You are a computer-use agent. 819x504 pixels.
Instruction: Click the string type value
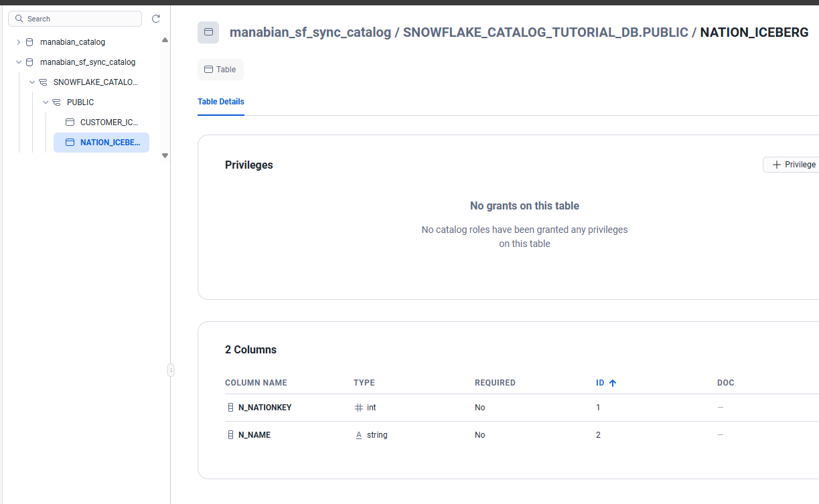point(377,435)
